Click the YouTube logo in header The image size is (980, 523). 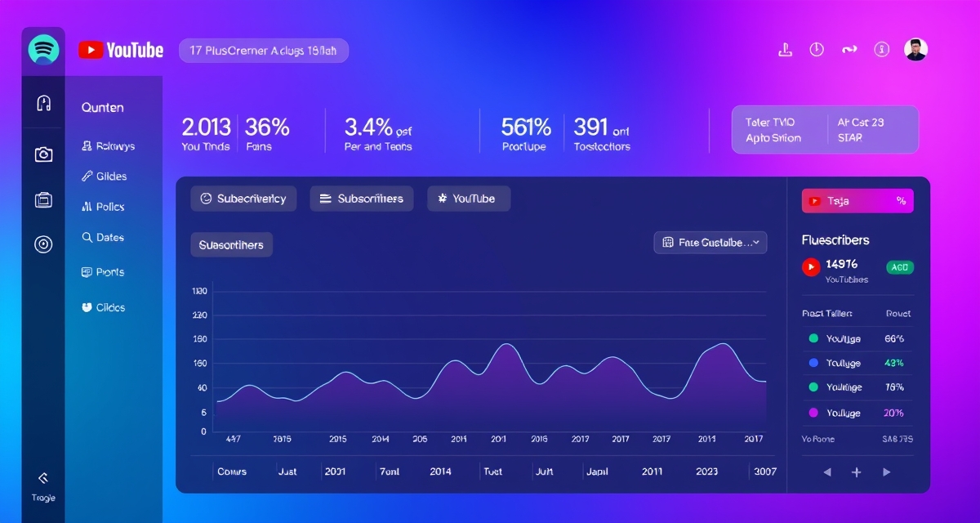121,51
